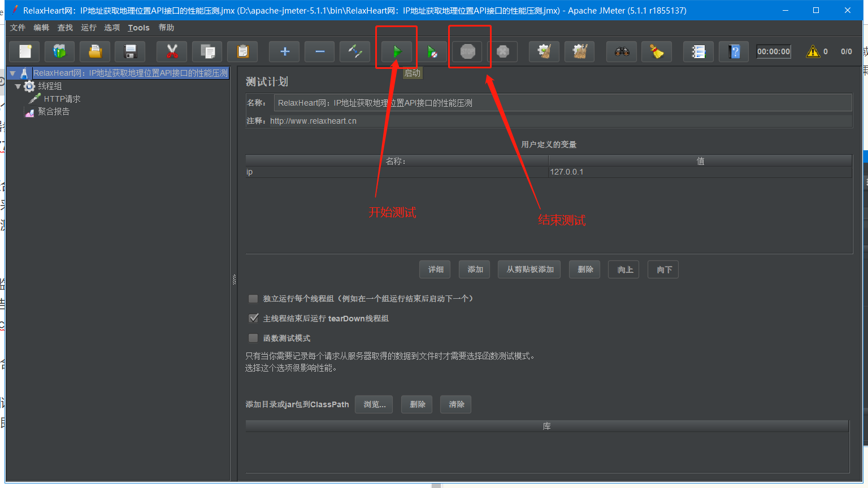Click the Reset Search icon
The height and width of the screenshot is (488, 868).
click(x=657, y=51)
